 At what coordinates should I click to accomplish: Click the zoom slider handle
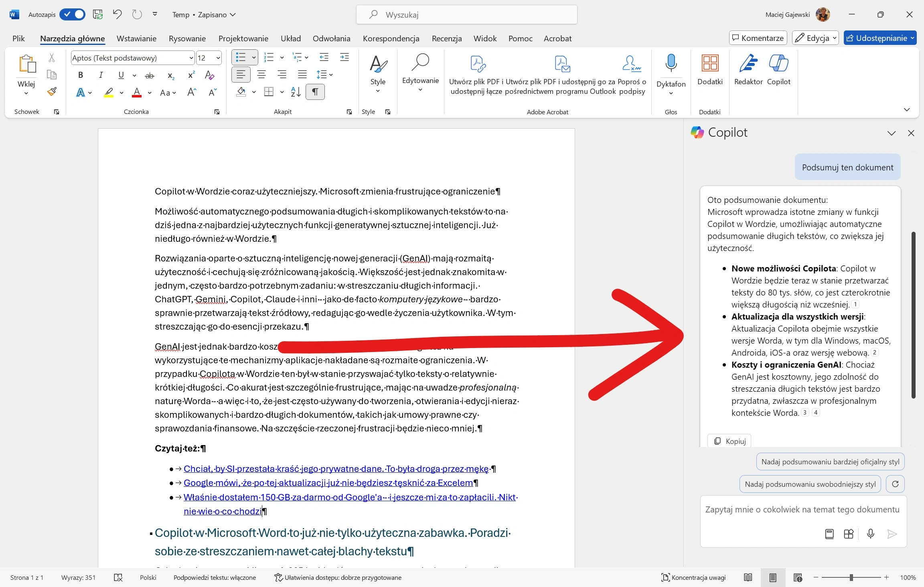851,577
